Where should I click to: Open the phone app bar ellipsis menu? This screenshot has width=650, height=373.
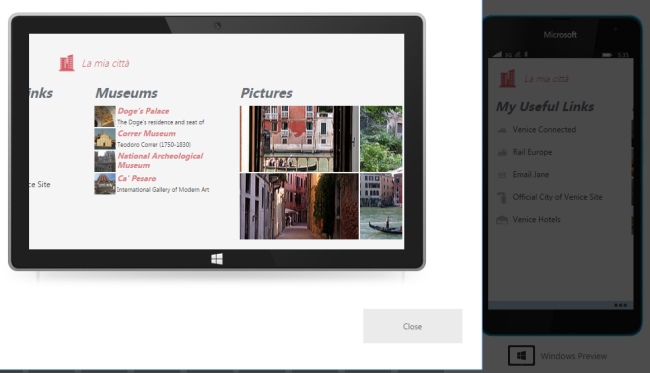620,305
